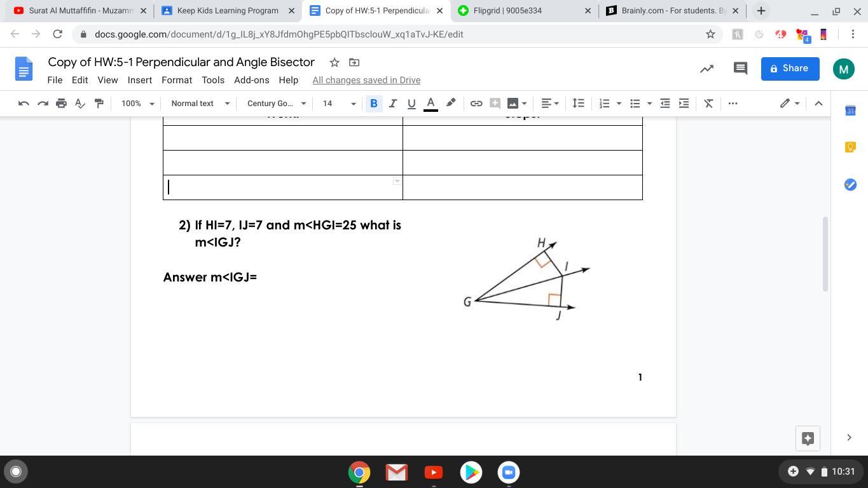The image size is (868, 488).
Task: Open the Tools menu
Action: pos(213,80)
